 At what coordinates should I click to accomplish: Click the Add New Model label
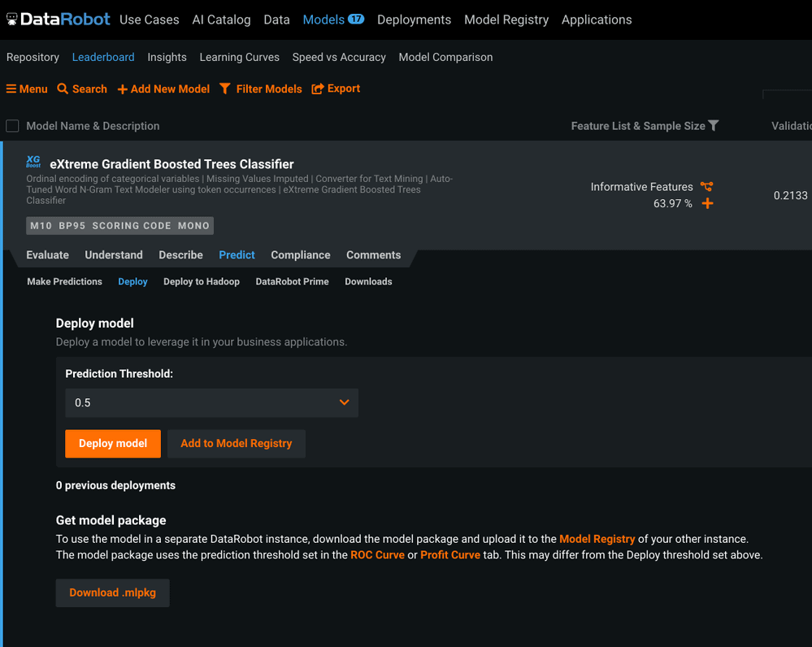pyautogui.click(x=170, y=89)
